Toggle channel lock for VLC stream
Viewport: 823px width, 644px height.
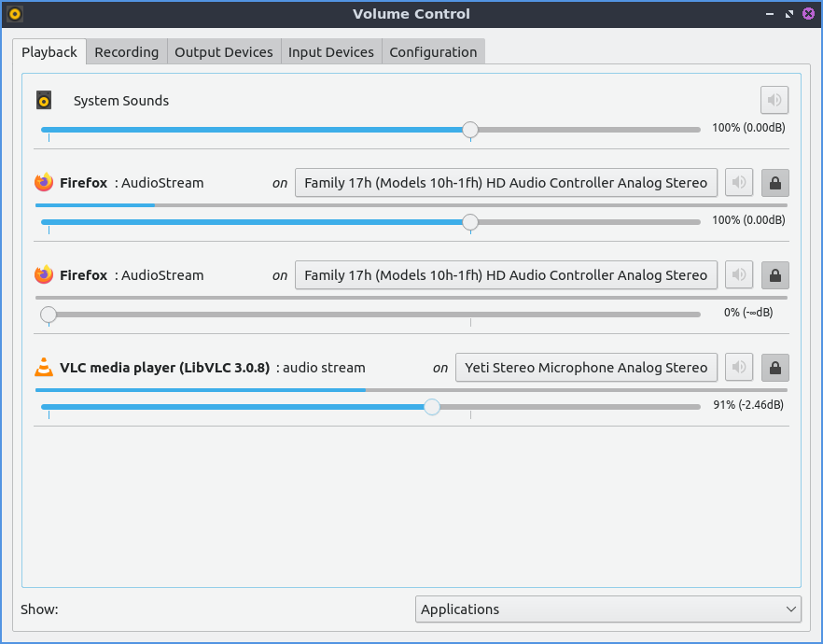point(774,368)
